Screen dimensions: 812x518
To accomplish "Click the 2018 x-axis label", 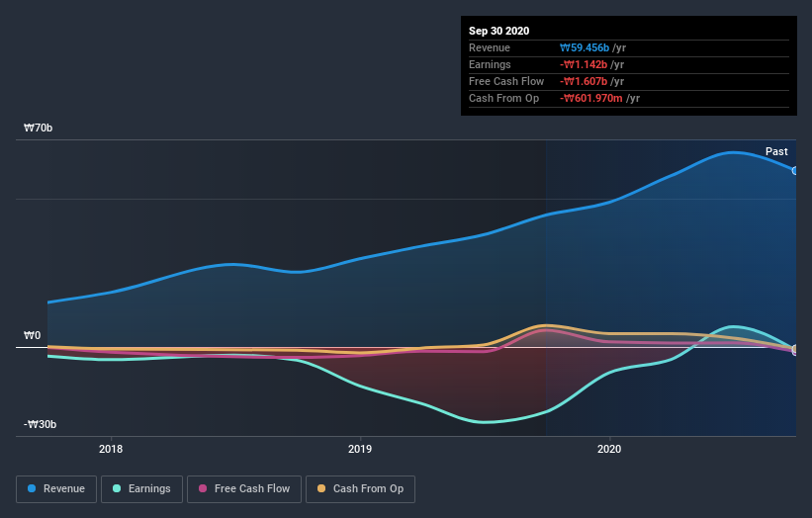I will pos(111,449).
